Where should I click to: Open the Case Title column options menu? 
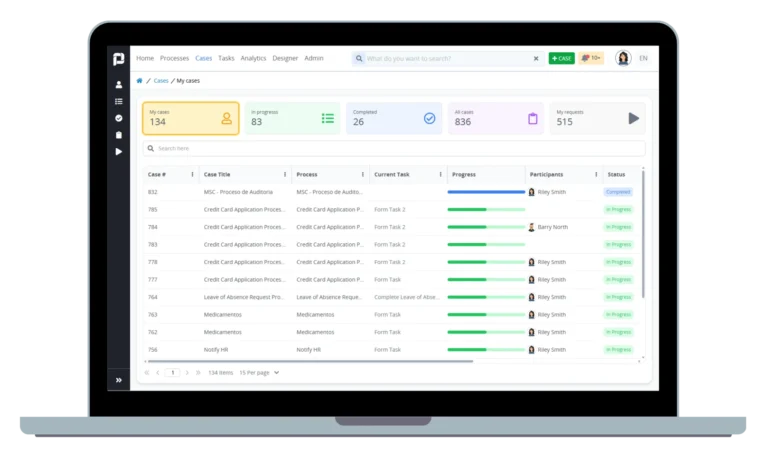pyautogui.click(x=285, y=174)
